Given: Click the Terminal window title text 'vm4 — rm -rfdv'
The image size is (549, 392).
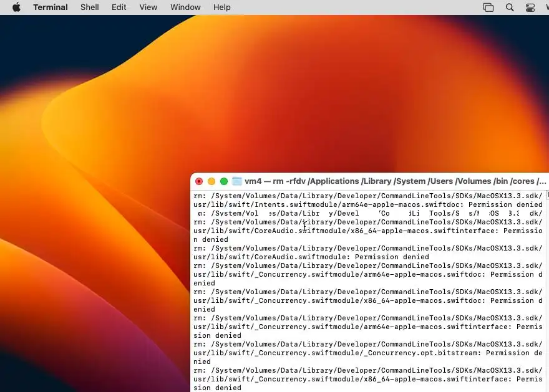Looking at the screenshot, I should pos(274,181).
